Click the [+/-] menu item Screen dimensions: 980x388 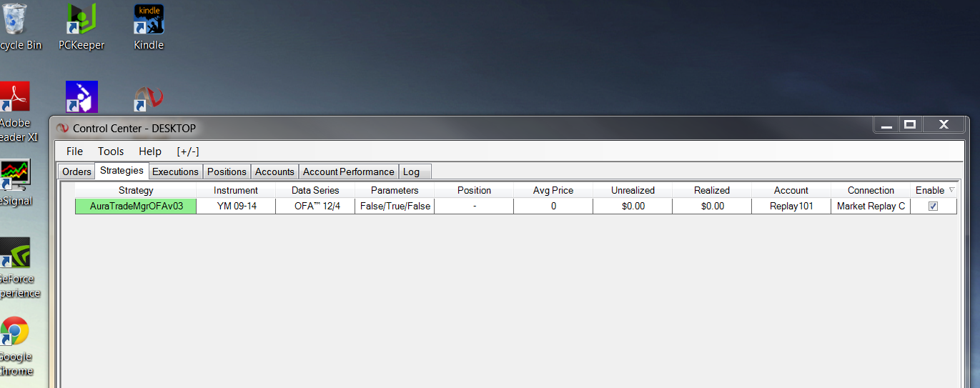188,151
